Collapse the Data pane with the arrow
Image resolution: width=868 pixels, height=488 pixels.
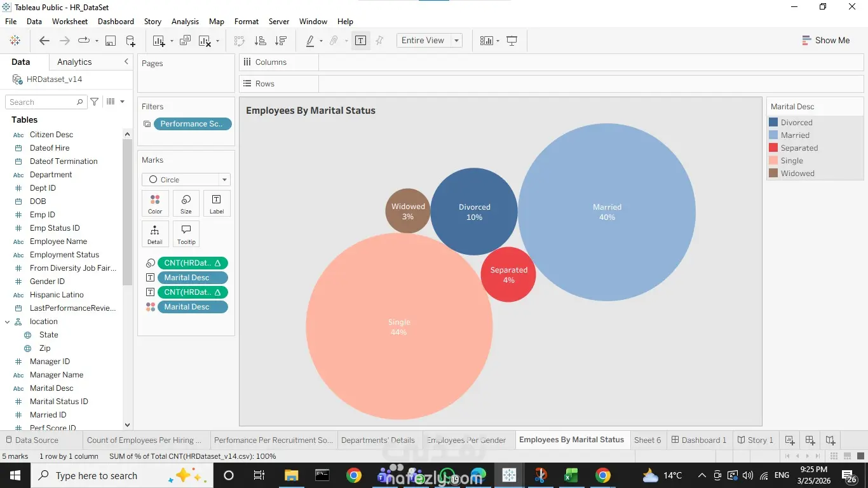pyautogui.click(x=126, y=62)
